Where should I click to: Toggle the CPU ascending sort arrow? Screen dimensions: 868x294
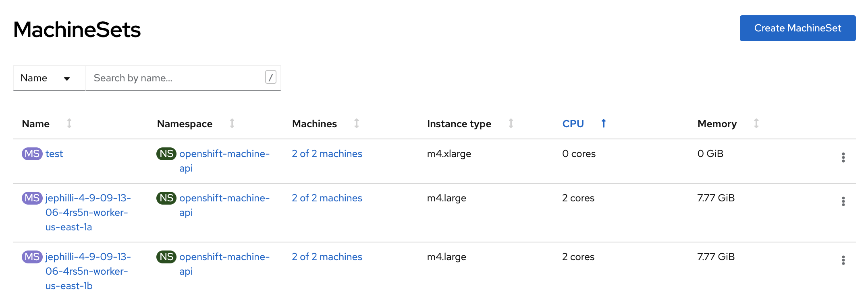[604, 123]
